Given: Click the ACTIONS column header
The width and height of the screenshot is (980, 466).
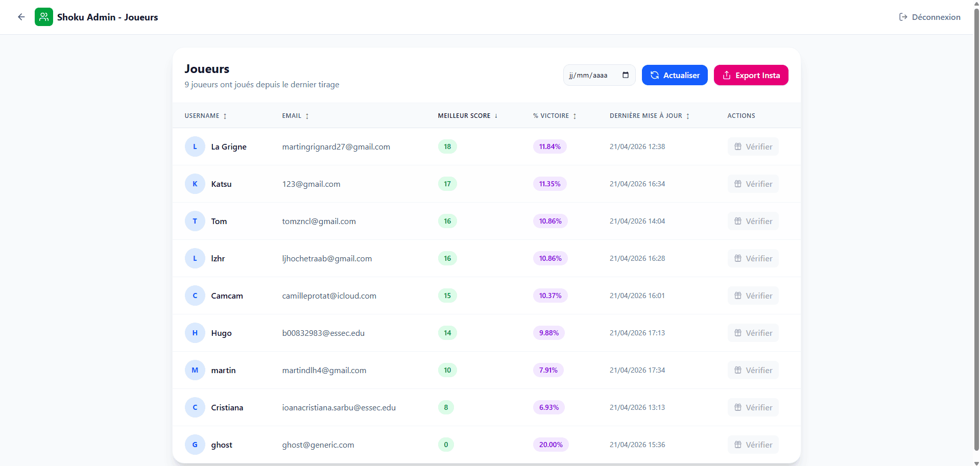Looking at the screenshot, I should pos(741,116).
